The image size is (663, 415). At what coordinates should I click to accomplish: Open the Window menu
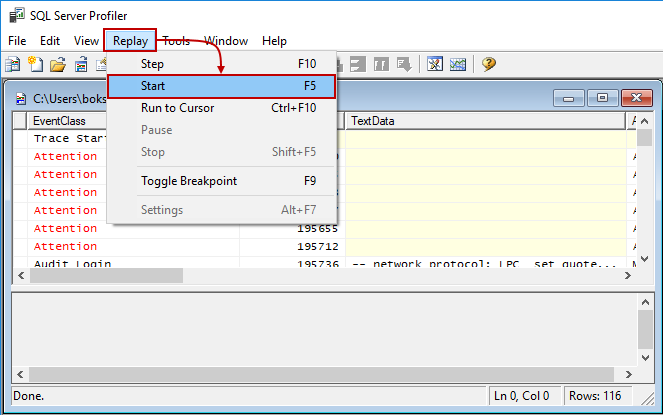point(226,41)
